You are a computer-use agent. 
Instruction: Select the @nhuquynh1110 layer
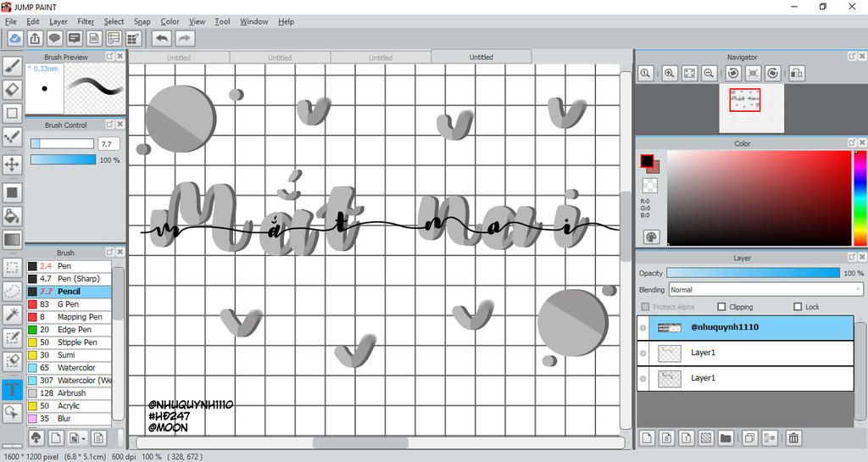coord(745,327)
